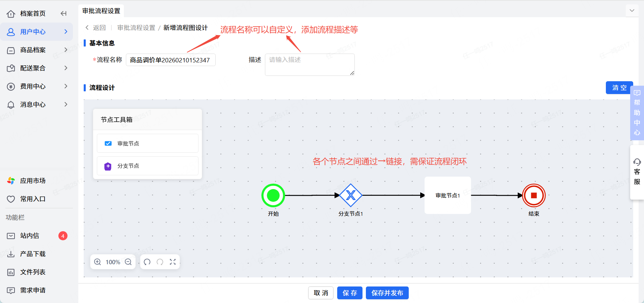Click the 产品下载 download icon
Image resolution: width=644 pixels, height=303 pixels.
pyautogui.click(x=11, y=254)
